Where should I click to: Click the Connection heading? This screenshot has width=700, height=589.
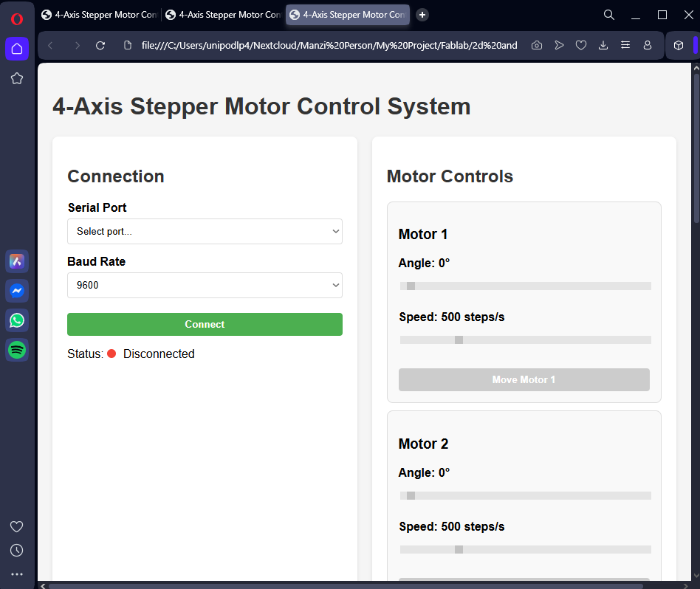(x=116, y=176)
